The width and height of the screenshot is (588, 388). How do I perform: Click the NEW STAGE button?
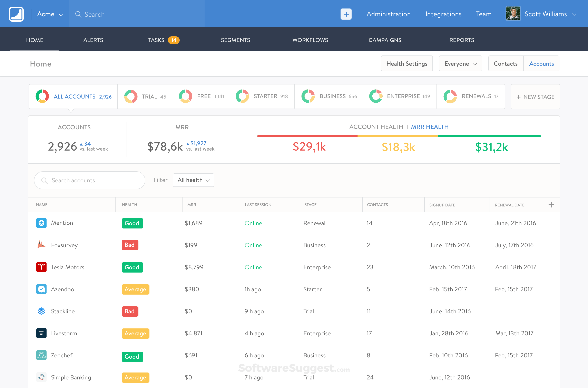point(535,96)
